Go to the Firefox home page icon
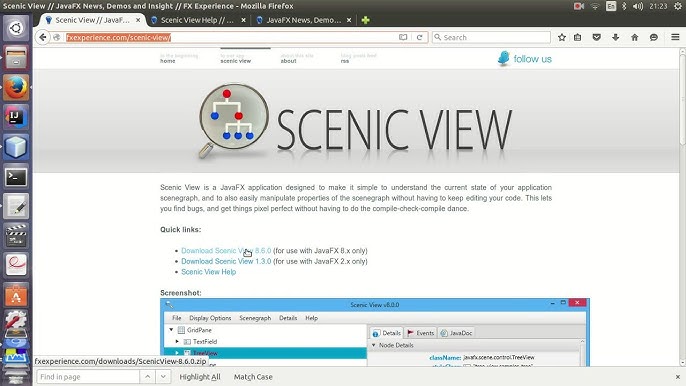686x386 pixels. pos(634,37)
